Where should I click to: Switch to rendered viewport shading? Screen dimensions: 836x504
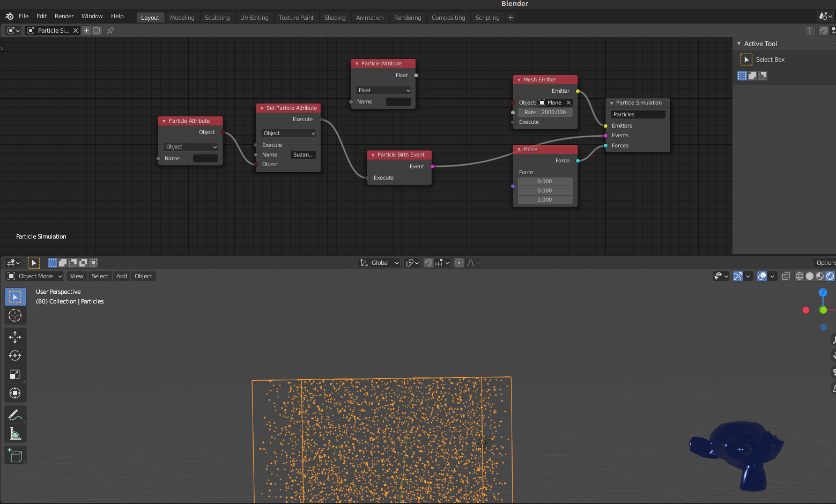pyautogui.click(x=830, y=276)
